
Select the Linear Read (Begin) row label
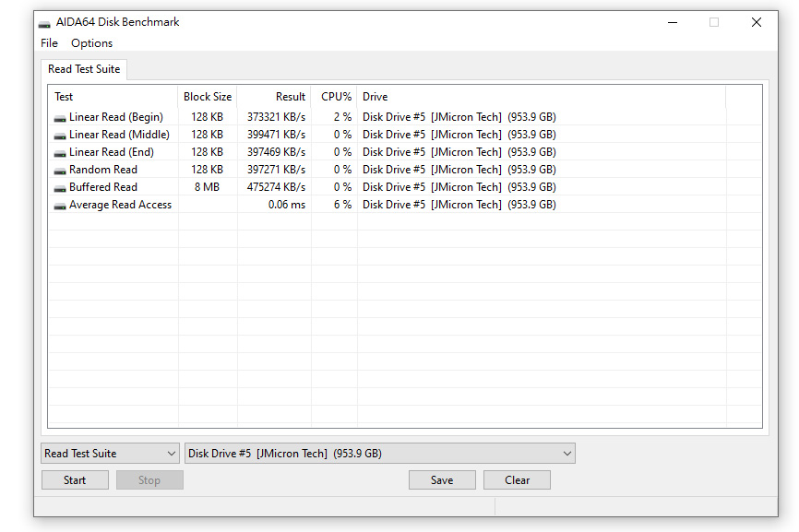[116, 117]
